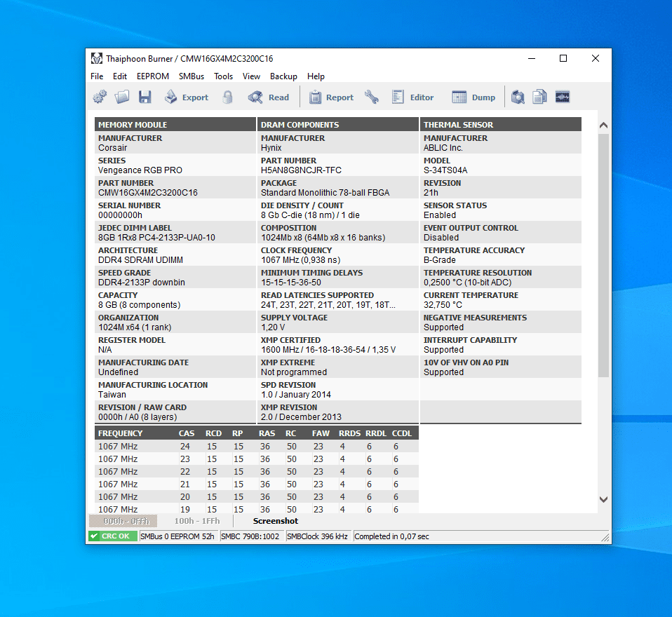Screen dimensions: 672x617
Task: Click the CRC OK status indicator
Action: click(113, 536)
